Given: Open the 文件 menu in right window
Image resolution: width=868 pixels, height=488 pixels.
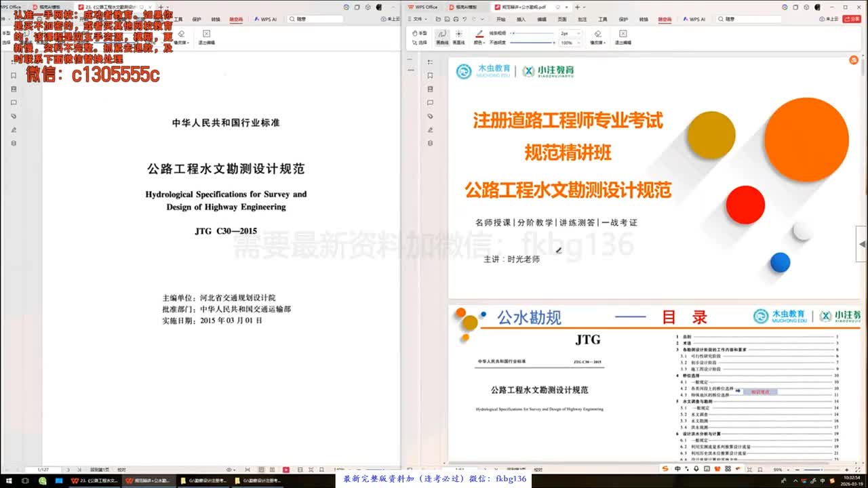Looking at the screenshot, I should point(418,20).
